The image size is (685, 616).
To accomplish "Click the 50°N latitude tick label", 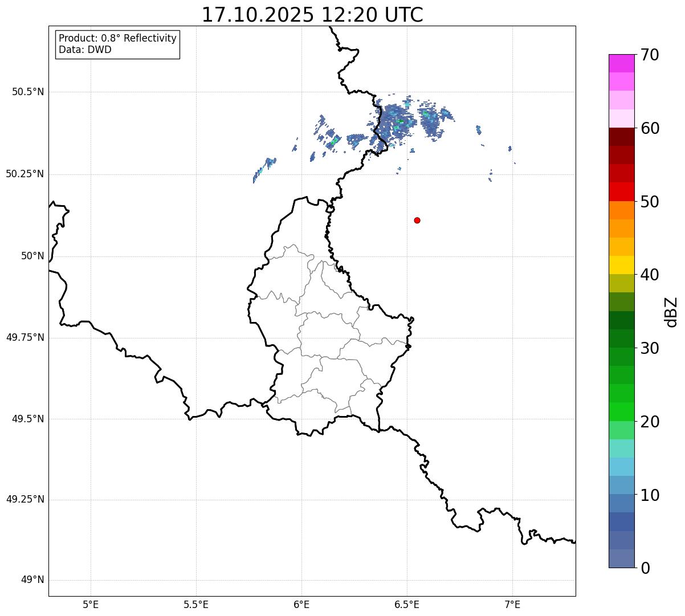I will (32, 256).
